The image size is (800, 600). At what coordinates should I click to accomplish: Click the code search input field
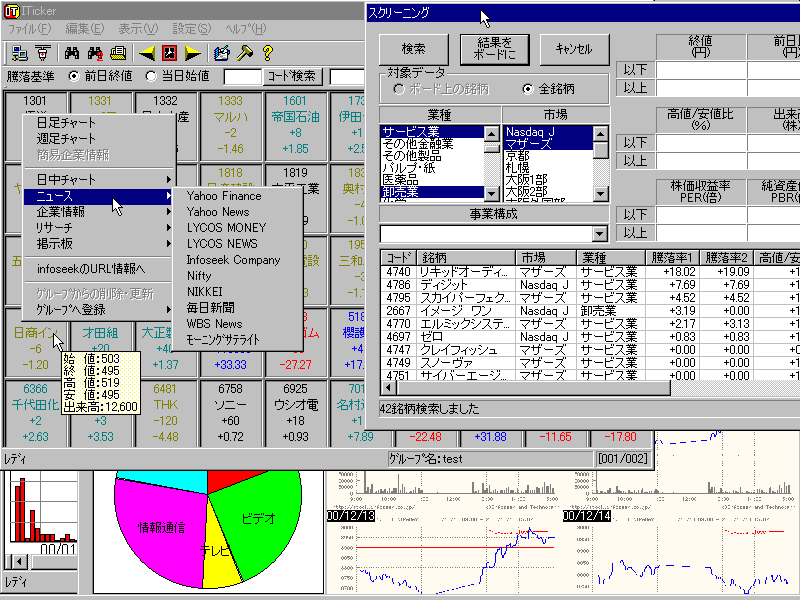pyautogui.click(x=243, y=77)
